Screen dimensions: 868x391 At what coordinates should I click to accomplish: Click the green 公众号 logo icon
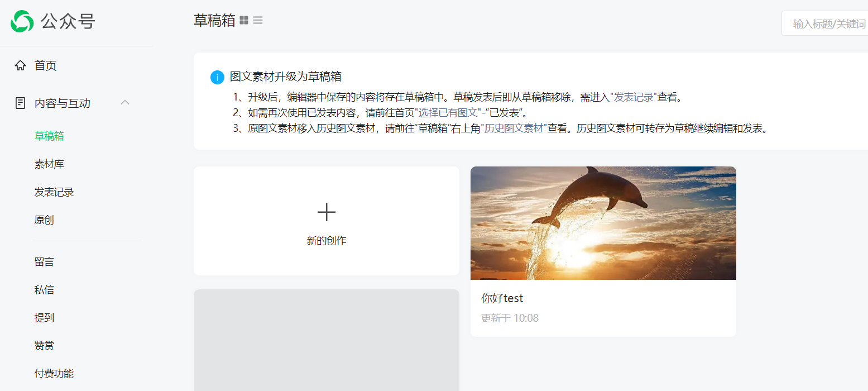22,21
